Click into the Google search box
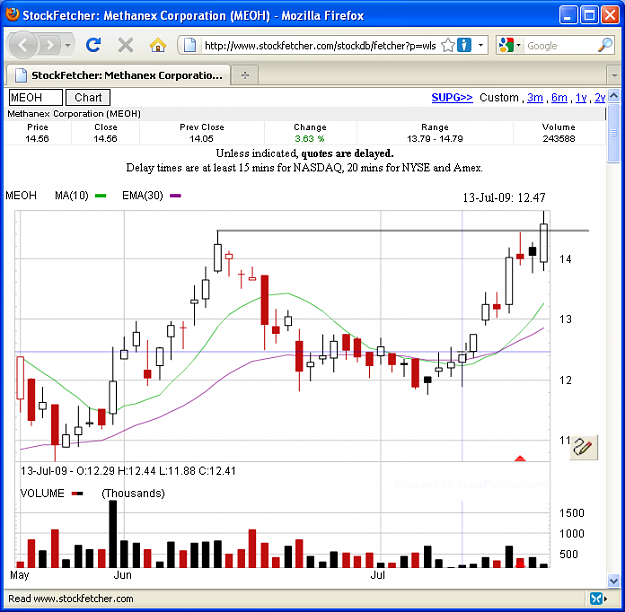The width and height of the screenshot is (625, 612). (x=560, y=45)
